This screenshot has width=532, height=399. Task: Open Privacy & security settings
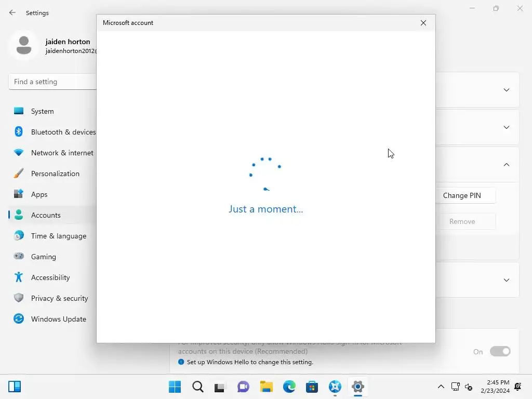pos(52,298)
